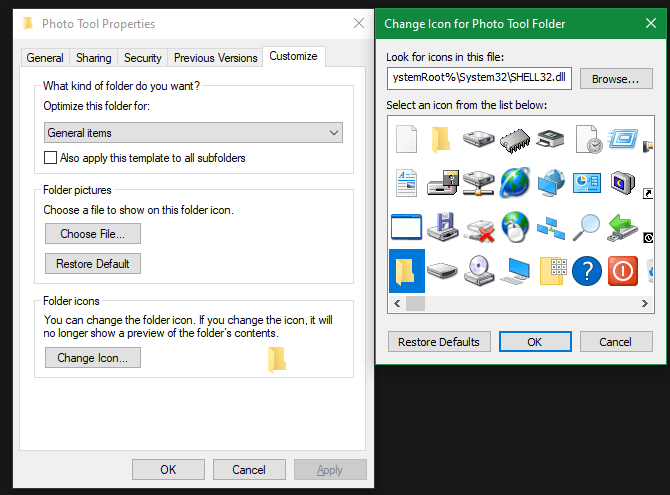Select the red power button icon
The width and height of the screenshot is (670, 495).
624,270
